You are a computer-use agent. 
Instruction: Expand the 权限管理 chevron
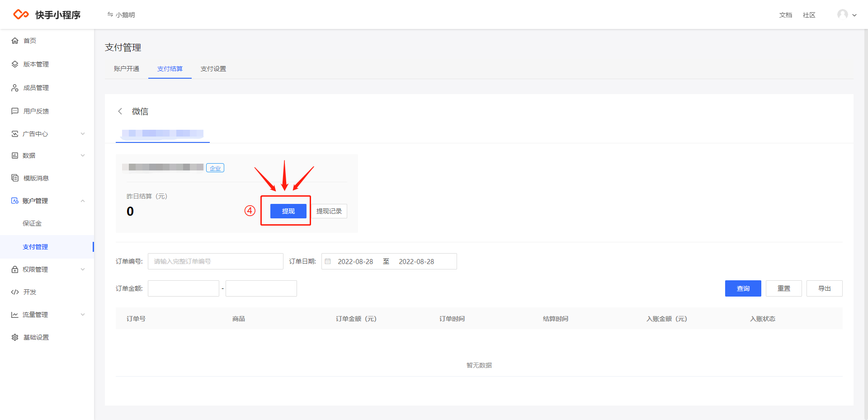pos(83,269)
